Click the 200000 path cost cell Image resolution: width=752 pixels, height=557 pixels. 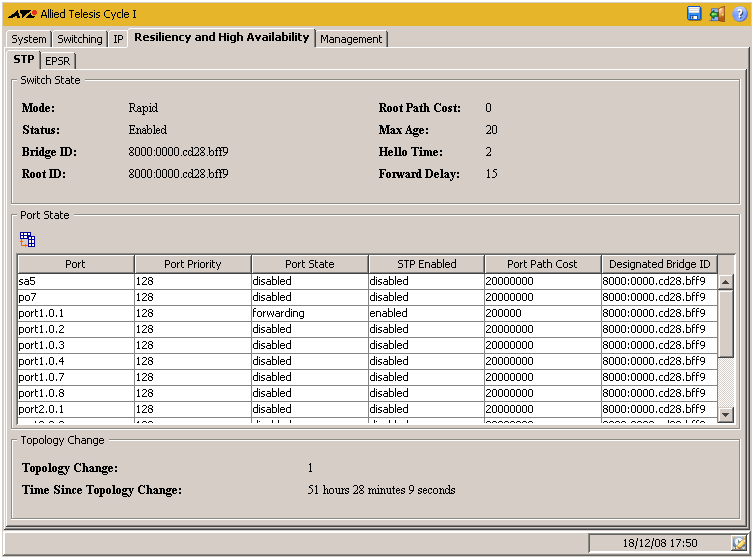point(542,313)
